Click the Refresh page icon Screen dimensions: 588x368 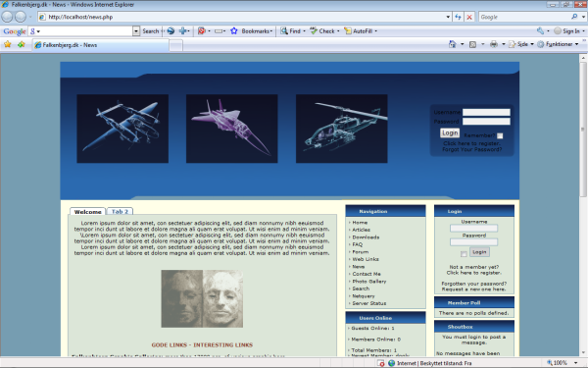click(x=458, y=17)
